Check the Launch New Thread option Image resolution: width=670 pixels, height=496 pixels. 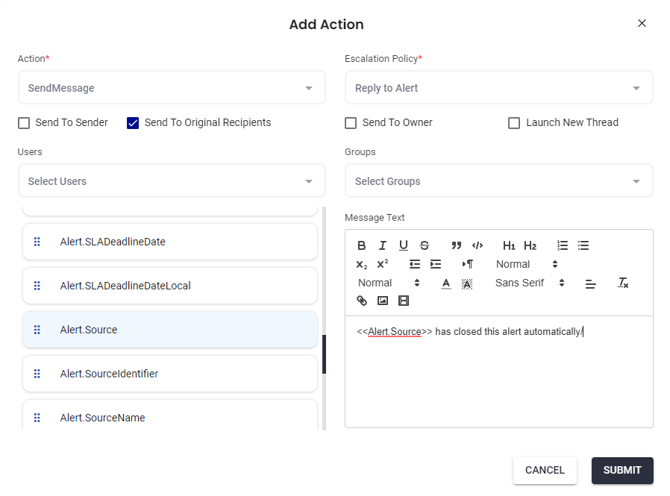pyautogui.click(x=514, y=123)
